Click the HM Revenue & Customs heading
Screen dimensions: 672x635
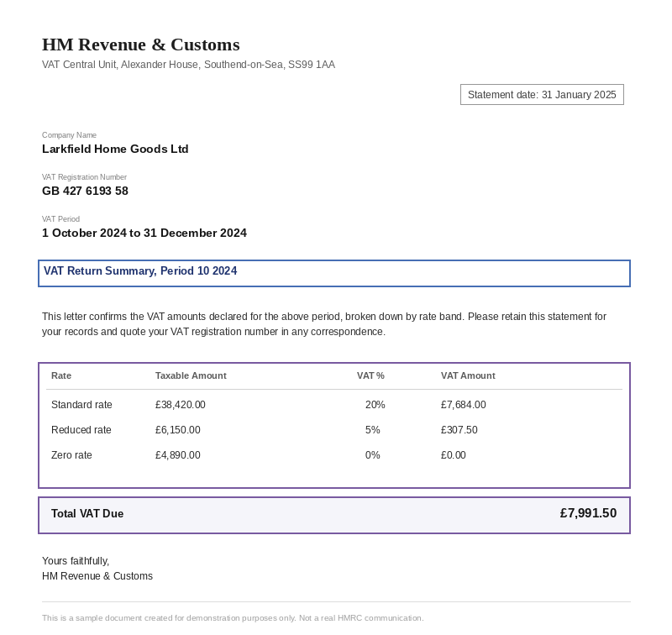point(140,45)
